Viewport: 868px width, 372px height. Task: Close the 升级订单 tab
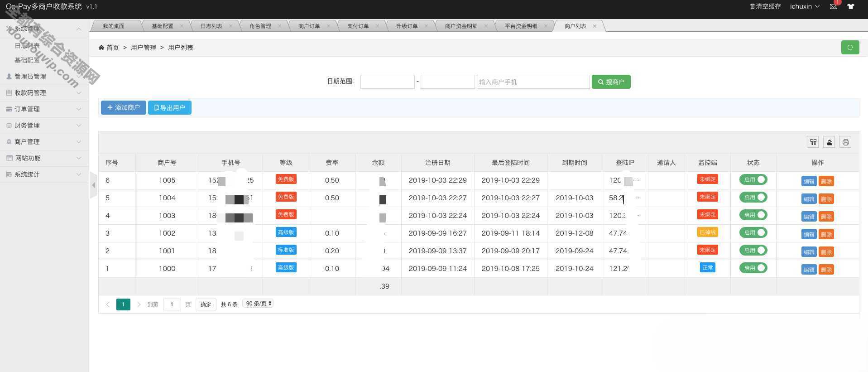pyautogui.click(x=426, y=26)
